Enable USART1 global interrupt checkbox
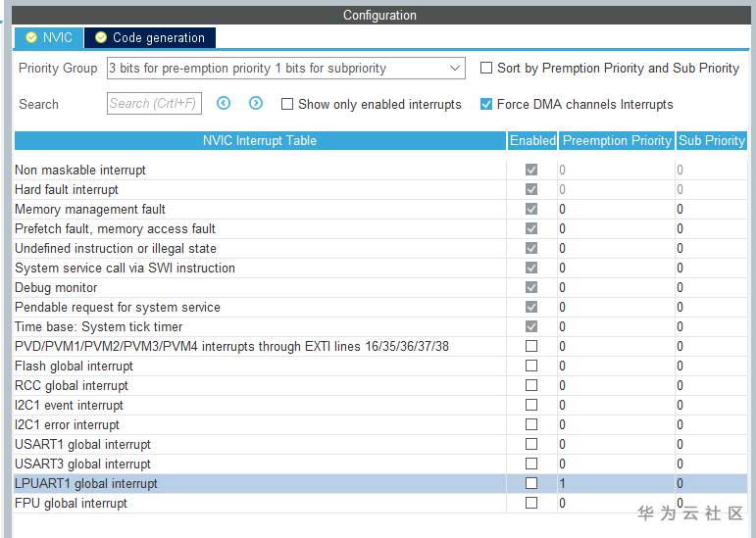This screenshot has width=756, height=538. (531, 444)
